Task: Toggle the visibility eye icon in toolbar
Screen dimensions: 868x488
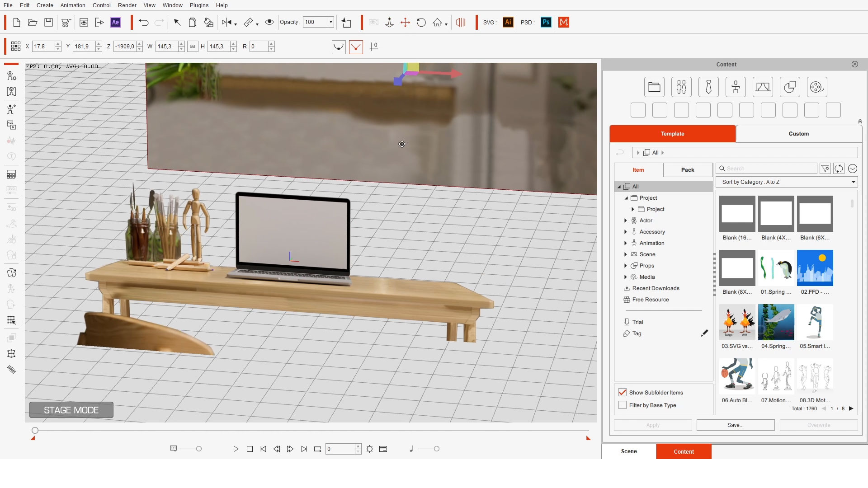Action: click(269, 22)
